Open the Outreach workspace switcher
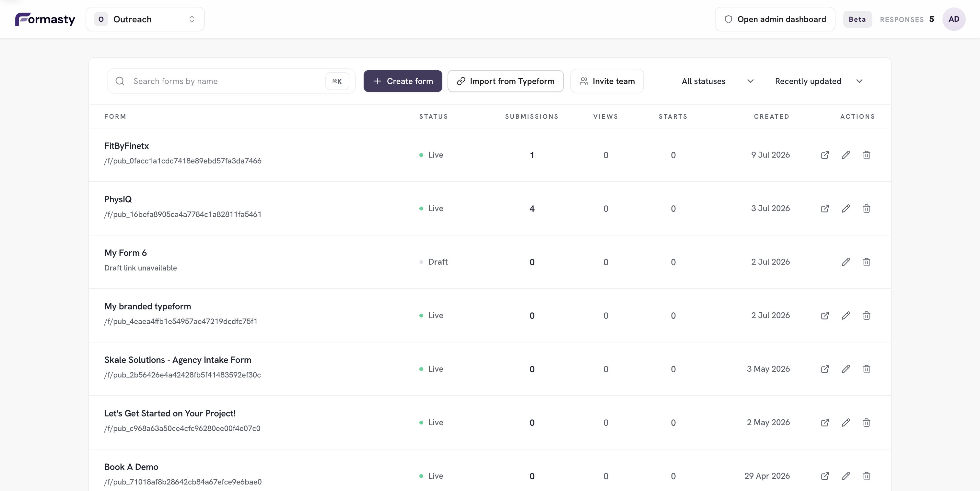The height and width of the screenshot is (491, 980). coord(145,19)
